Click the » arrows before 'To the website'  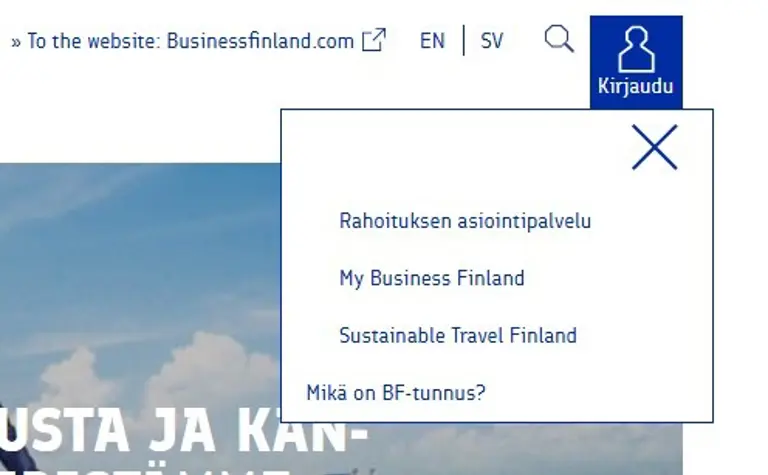pyautogui.click(x=16, y=42)
